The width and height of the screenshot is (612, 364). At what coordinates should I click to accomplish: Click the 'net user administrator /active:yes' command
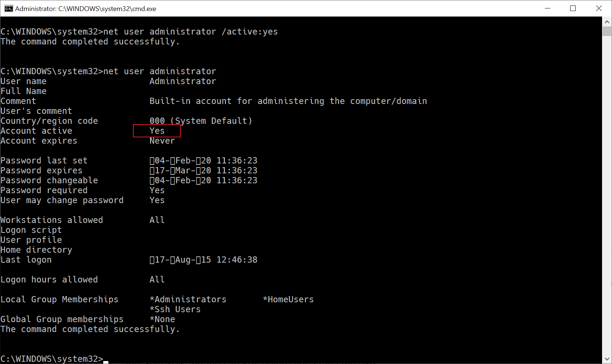click(191, 32)
